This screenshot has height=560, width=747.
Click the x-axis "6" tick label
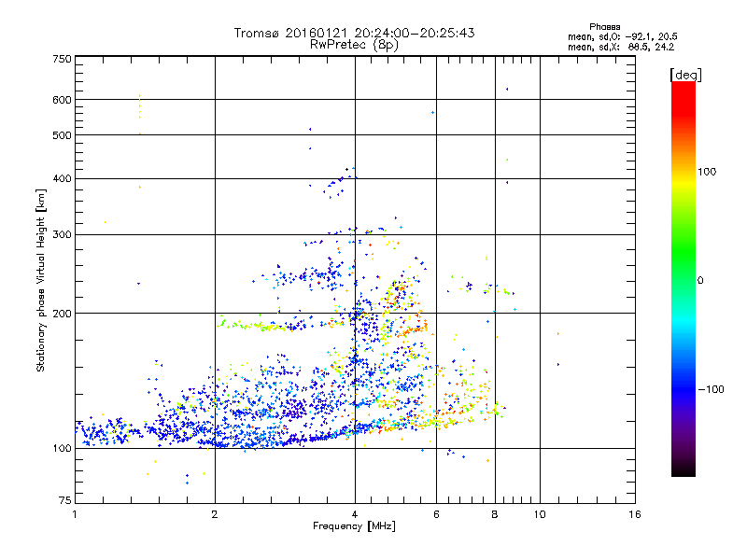(436, 514)
